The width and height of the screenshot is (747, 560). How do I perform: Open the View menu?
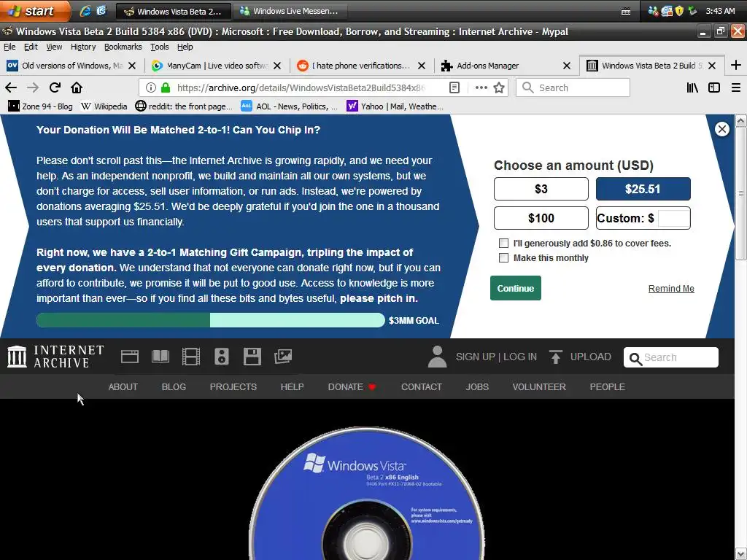[54, 47]
